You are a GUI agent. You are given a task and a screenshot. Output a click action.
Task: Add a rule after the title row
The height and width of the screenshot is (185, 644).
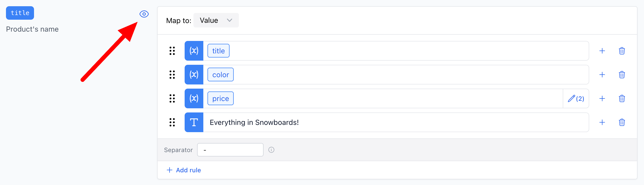602,51
